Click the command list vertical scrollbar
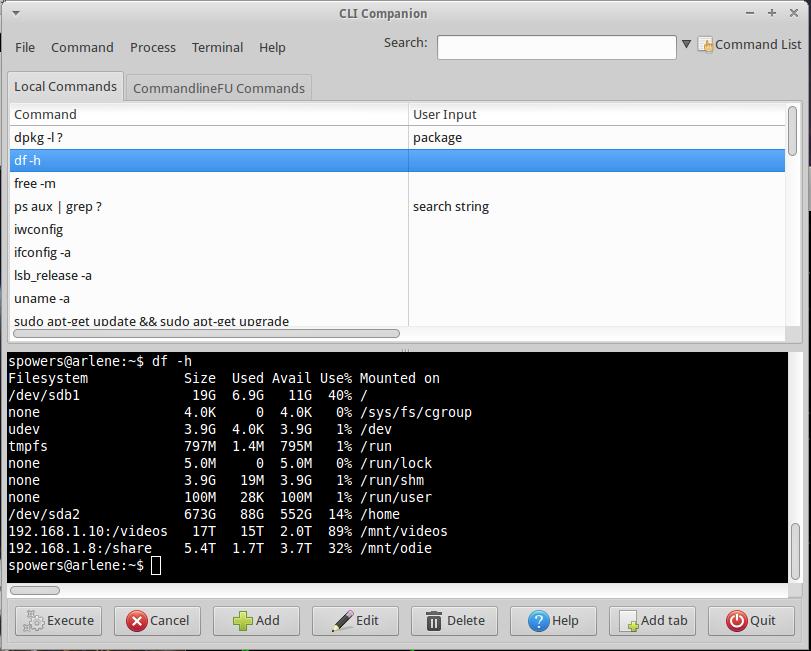The width and height of the screenshot is (811, 651). point(792,131)
